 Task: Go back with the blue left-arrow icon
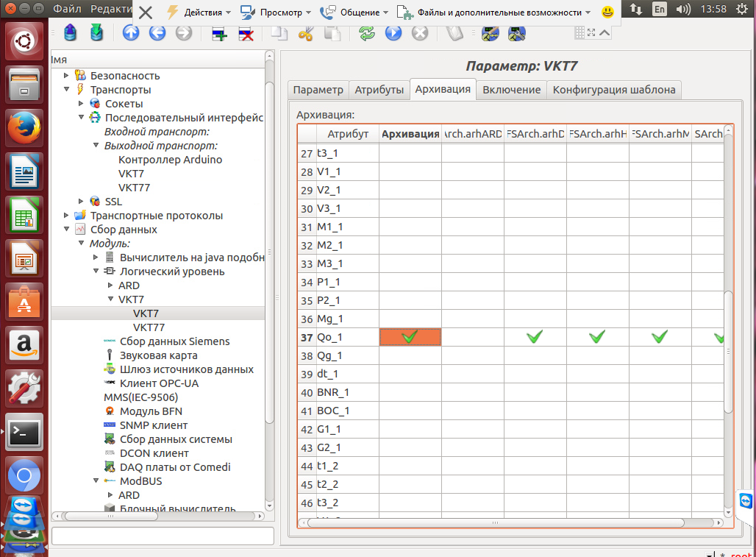point(157,33)
